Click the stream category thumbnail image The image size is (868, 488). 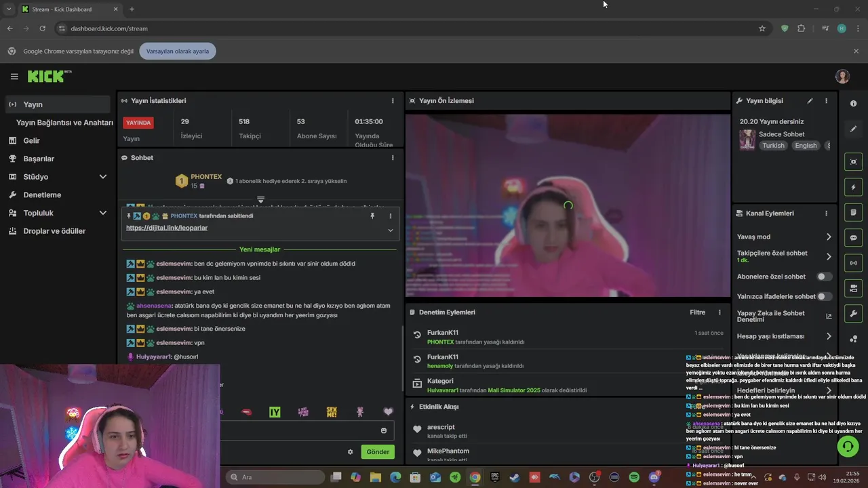(747, 140)
